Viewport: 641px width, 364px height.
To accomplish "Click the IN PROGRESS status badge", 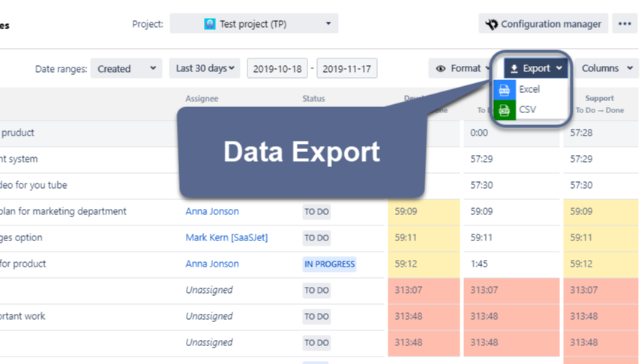I will (329, 264).
